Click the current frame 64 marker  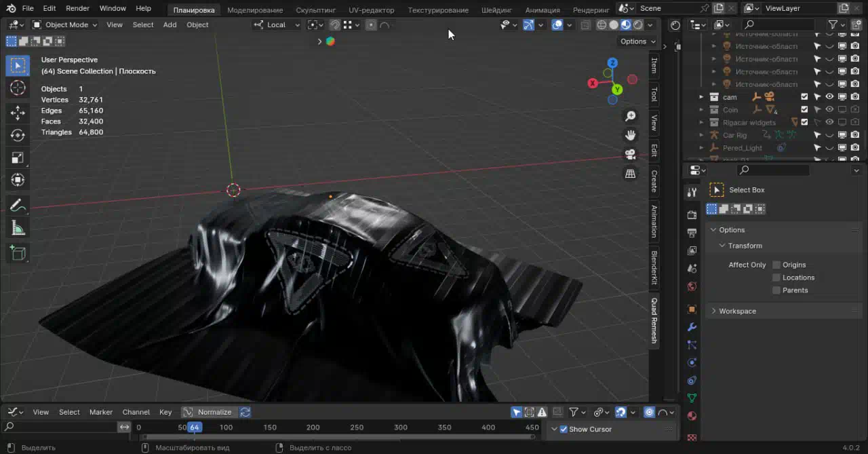point(195,428)
